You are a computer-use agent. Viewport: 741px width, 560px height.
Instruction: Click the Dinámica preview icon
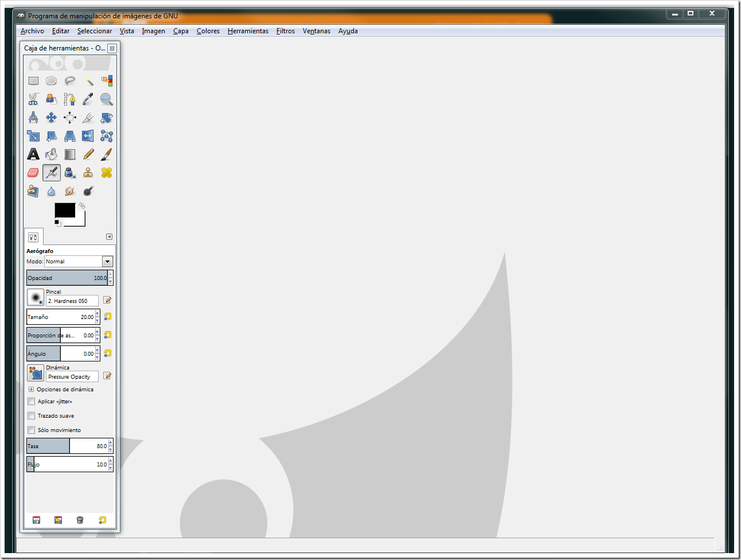tap(36, 373)
